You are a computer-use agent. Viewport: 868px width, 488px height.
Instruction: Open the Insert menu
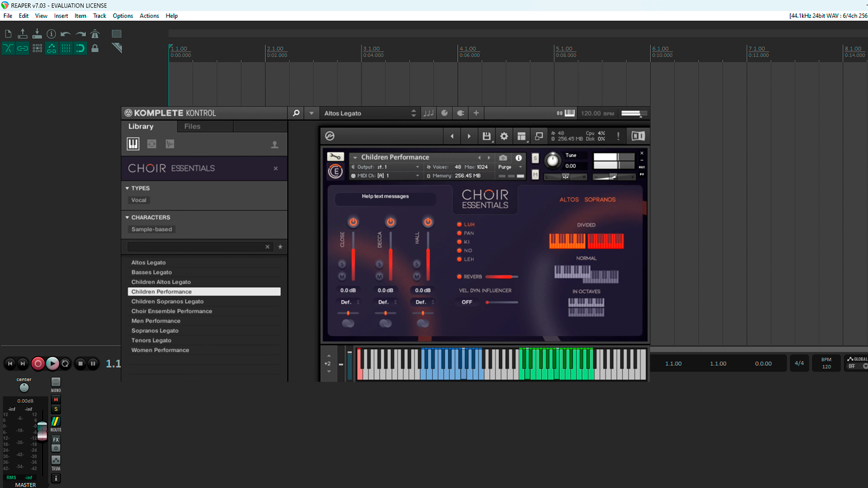(x=61, y=16)
